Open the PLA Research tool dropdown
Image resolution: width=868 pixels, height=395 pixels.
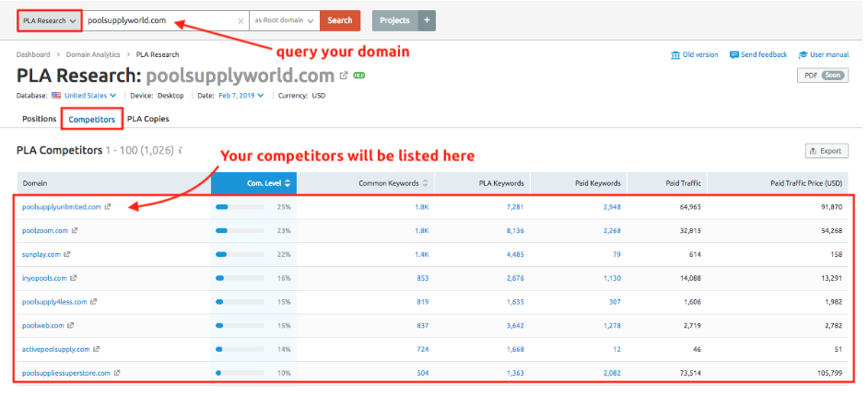coord(50,20)
